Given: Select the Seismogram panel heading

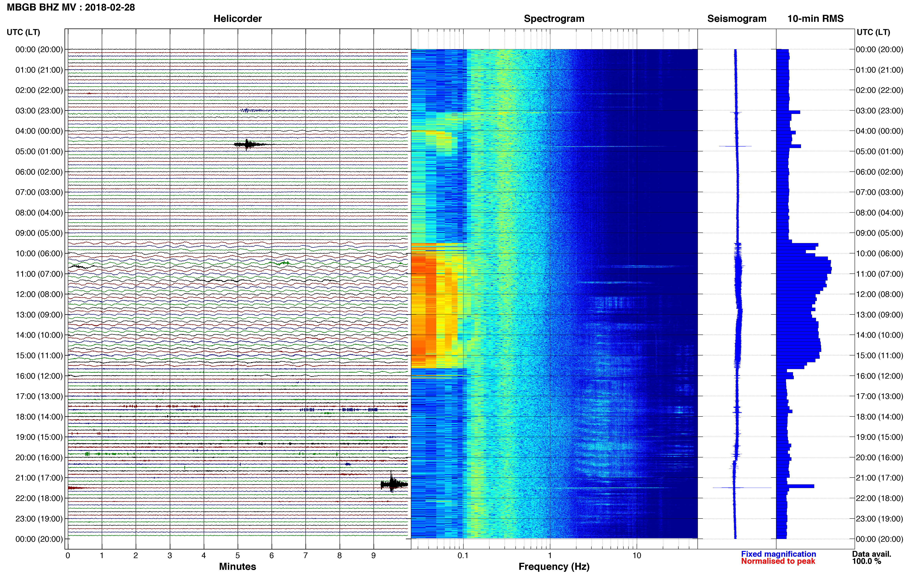Looking at the screenshot, I should coord(736,19).
